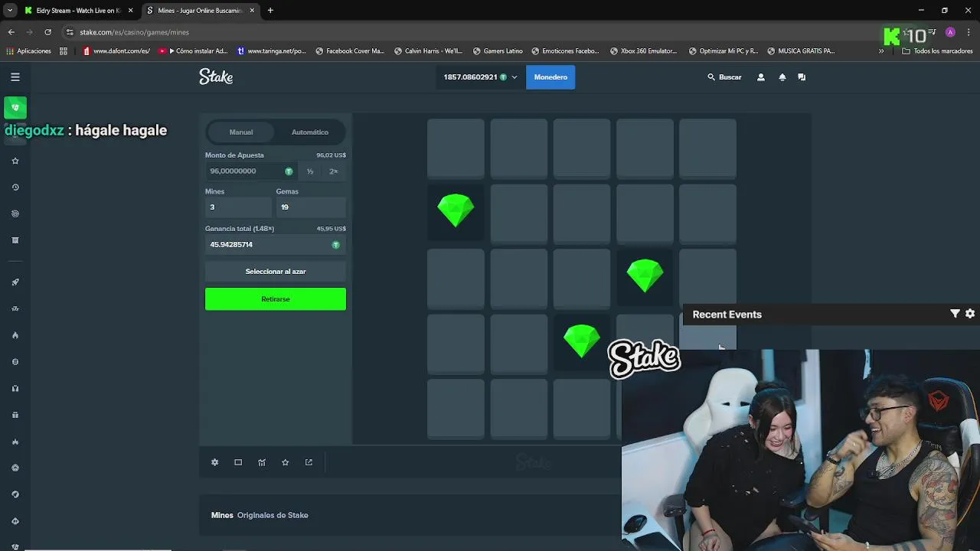Open the Xbox 360 Emulator bookmark
Viewport: 980px width, 551px height.
point(644,51)
